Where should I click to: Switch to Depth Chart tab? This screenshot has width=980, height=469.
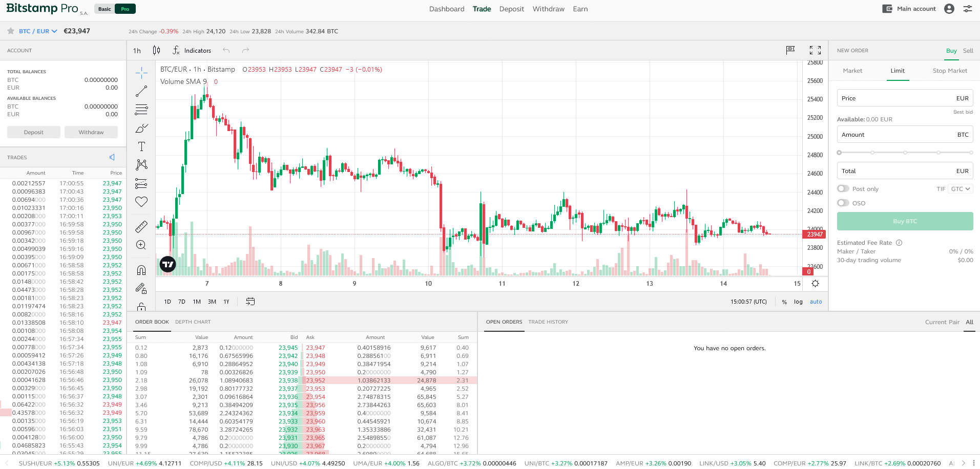(193, 322)
